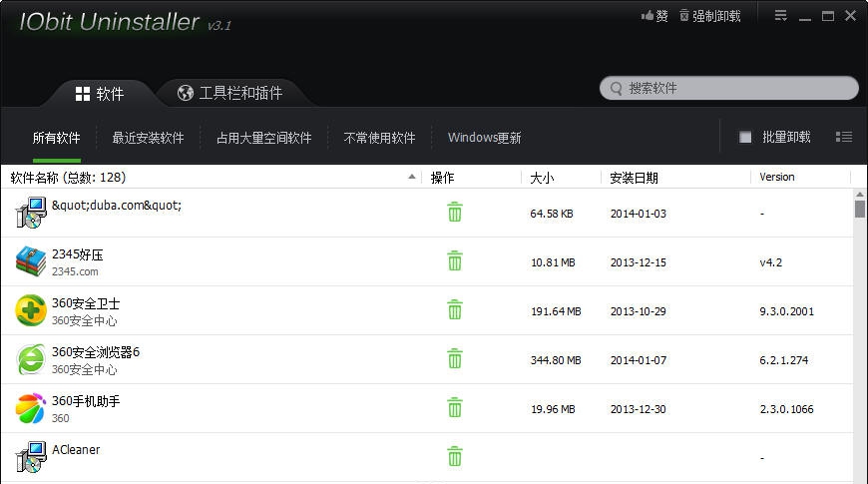The image size is (868, 484).
Task: Click version value 9.3.0.2001
Action: pyautogui.click(x=786, y=311)
